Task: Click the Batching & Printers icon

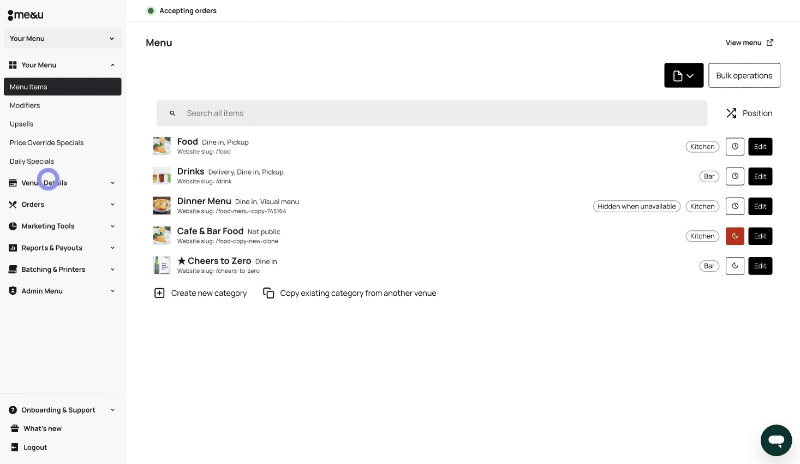Action: [13, 270]
